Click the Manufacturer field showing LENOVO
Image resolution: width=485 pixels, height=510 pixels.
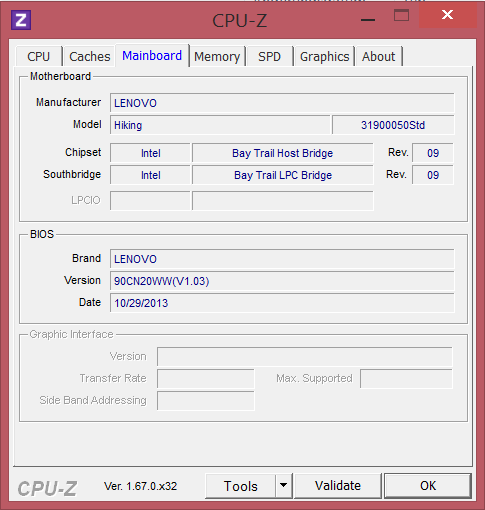(282, 103)
